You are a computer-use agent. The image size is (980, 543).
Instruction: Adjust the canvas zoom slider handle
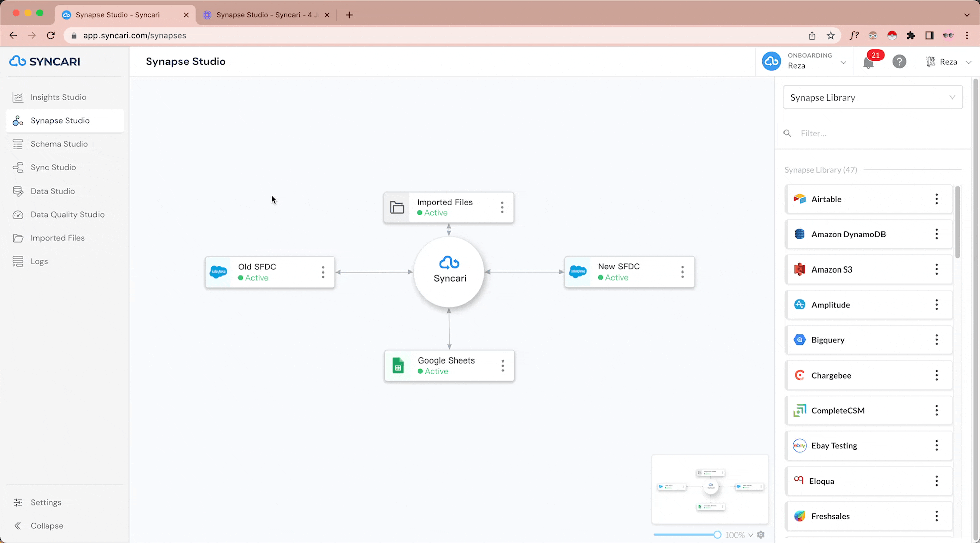coord(717,535)
